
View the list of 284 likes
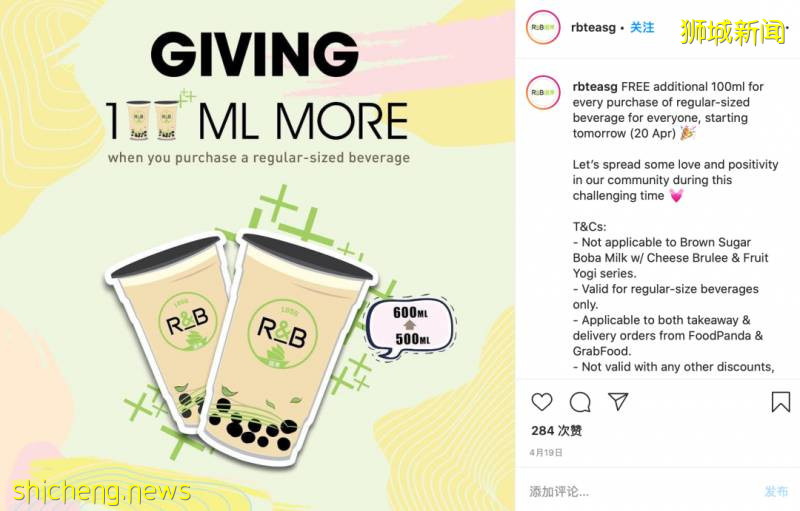(557, 431)
